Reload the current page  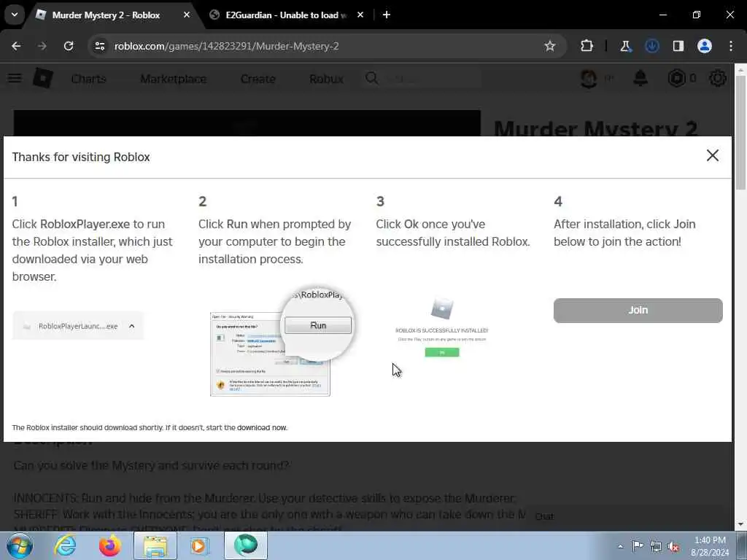pyautogui.click(x=69, y=46)
